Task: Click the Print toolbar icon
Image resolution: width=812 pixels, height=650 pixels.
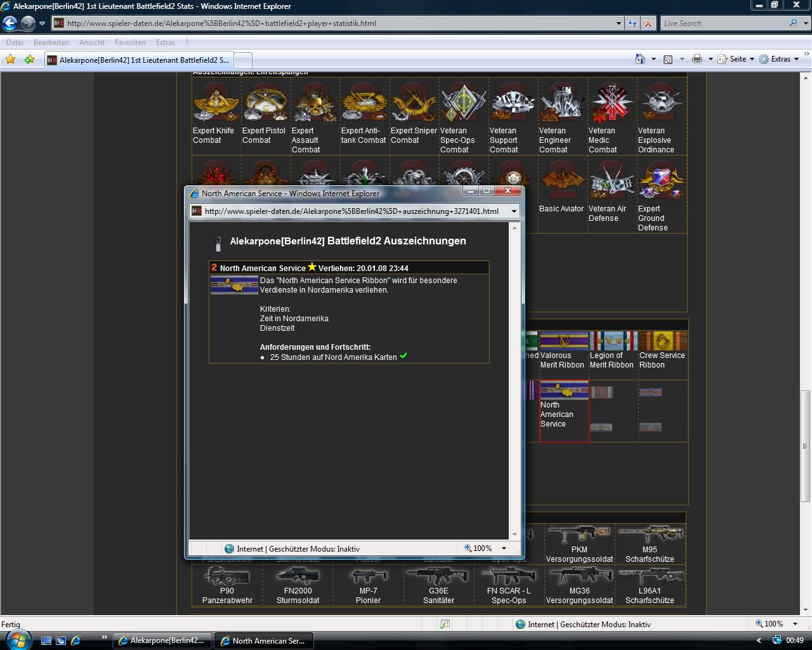Action: click(x=697, y=59)
